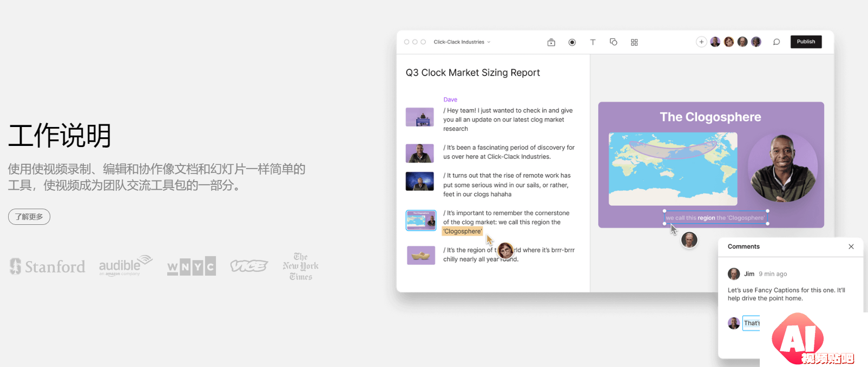
Task: Select the Text tool icon
Action: [593, 42]
